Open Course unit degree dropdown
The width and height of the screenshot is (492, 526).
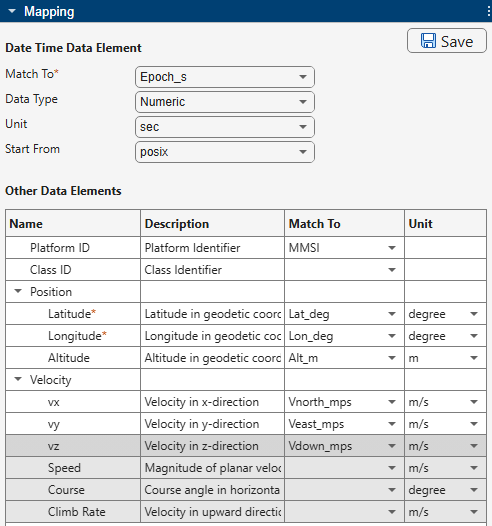click(x=445, y=490)
